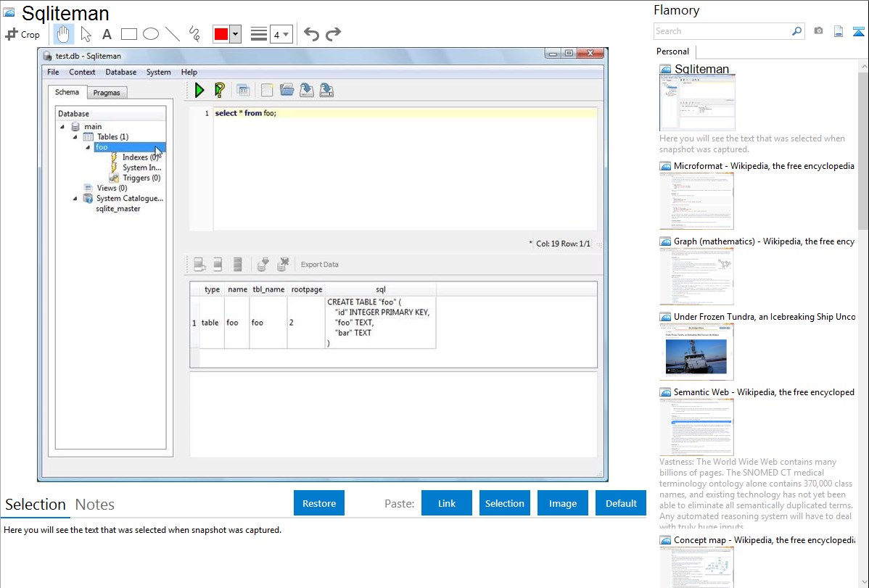The height and width of the screenshot is (588, 869).
Task: Click the Link paste button
Action: [x=447, y=503]
